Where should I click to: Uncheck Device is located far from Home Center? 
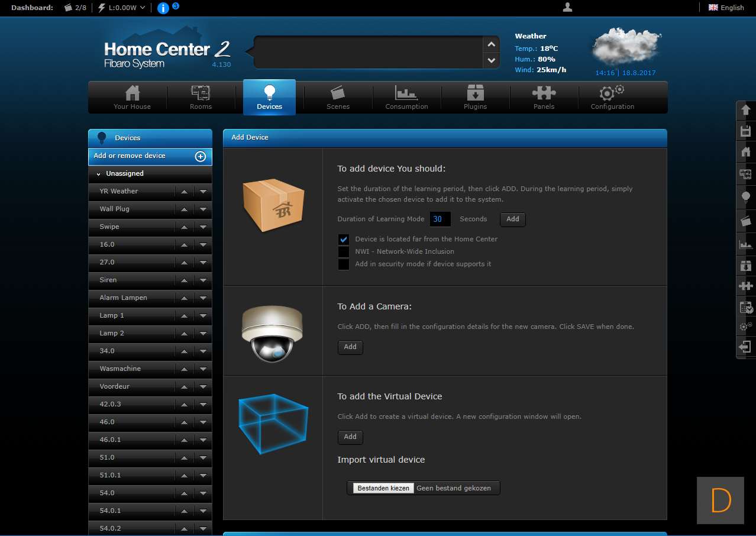tap(344, 240)
